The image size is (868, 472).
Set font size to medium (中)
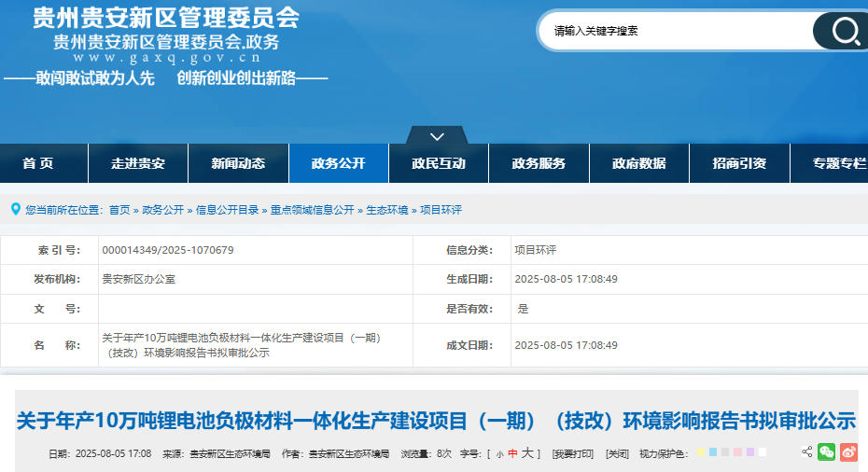pos(512,454)
